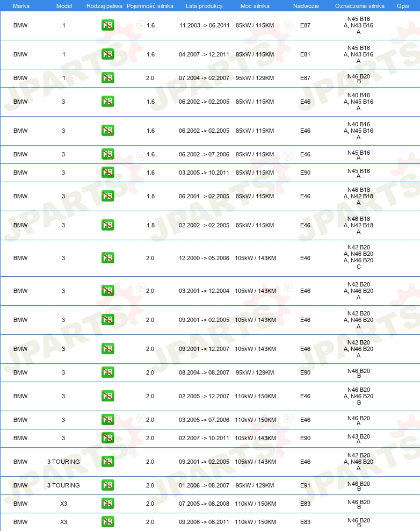This screenshot has width=420, height=531.
Task: Click the date range 02.2007 -> 10.2011
Action: 204,439
